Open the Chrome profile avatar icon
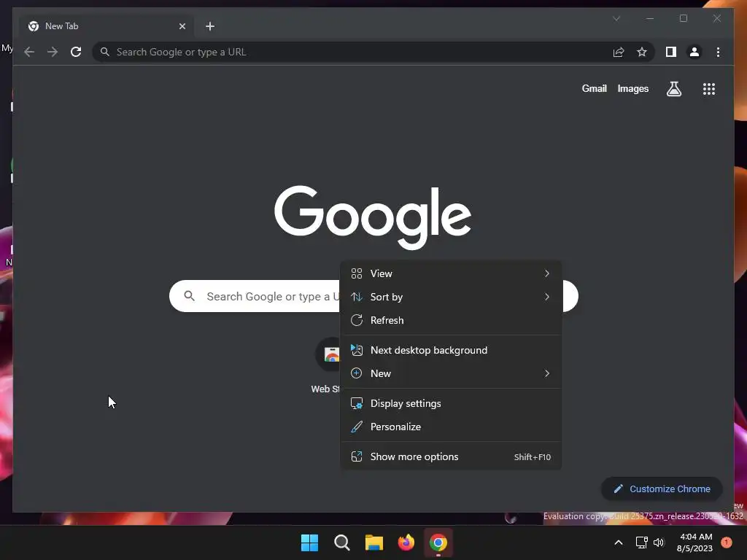 (694, 52)
